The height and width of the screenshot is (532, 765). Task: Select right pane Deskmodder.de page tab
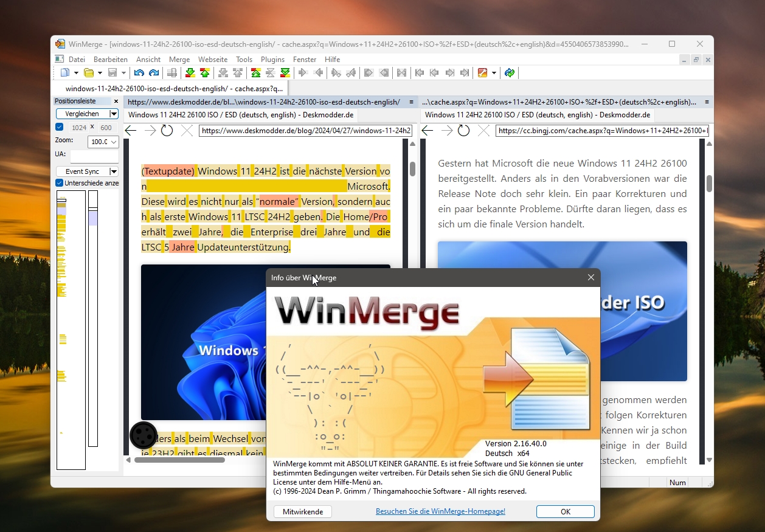click(x=538, y=115)
